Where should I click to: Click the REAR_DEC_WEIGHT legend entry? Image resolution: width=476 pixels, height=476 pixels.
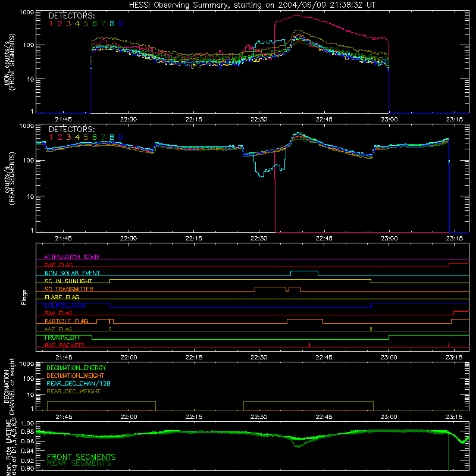(x=73, y=392)
